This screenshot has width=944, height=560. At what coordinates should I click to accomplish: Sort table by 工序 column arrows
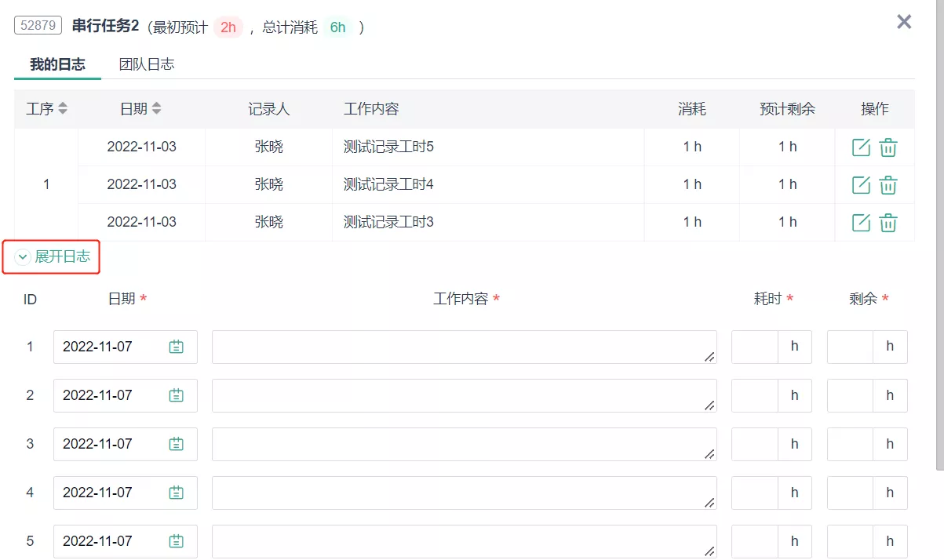(63, 109)
